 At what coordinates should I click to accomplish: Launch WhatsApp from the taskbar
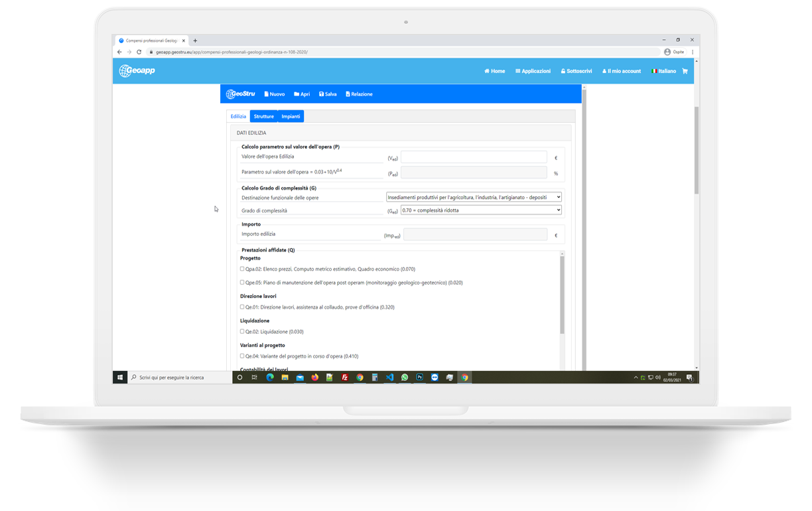point(405,377)
